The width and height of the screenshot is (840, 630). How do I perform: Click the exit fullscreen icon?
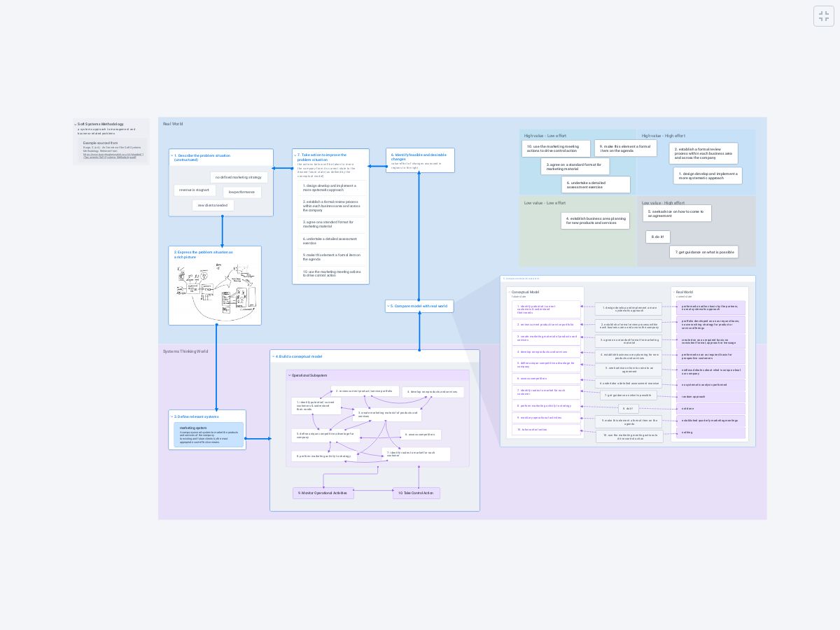click(823, 17)
